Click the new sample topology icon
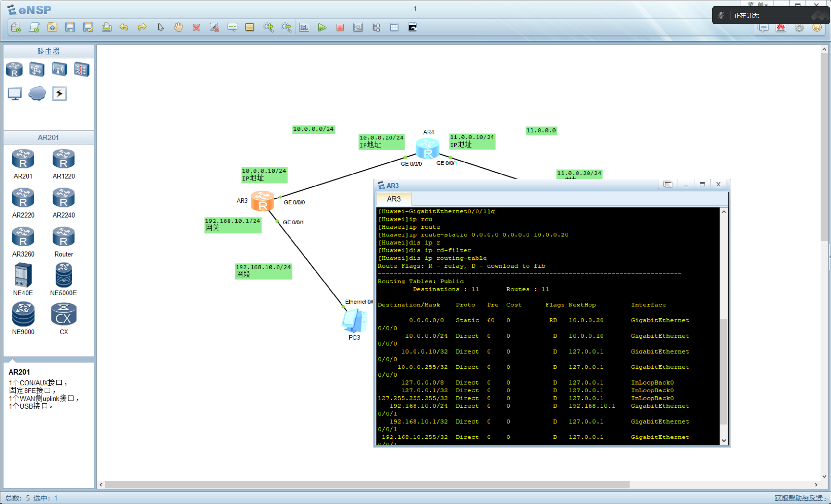The height and width of the screenshot is (504, 831). (34, 27)
